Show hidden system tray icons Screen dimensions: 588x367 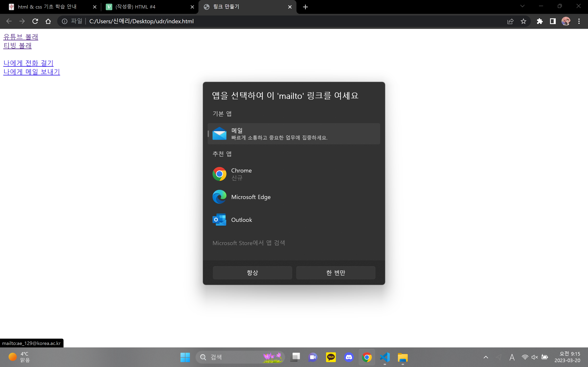486,357
